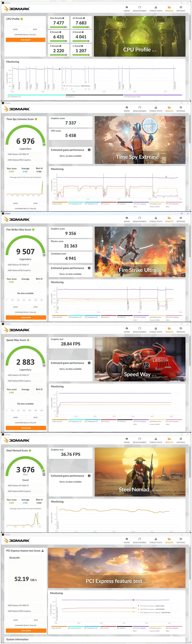Click the green check next to Speed Way Score
The height and width of the screenshot is (644, 192).
(x=28, y=340)
